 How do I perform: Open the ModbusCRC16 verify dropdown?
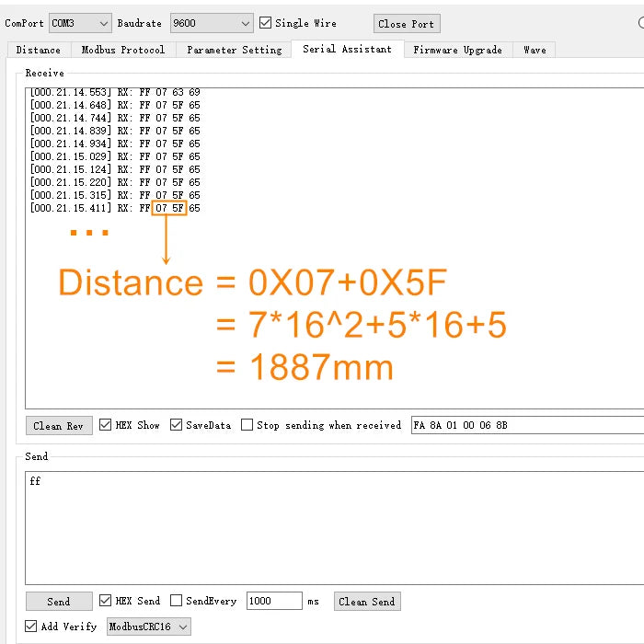[149, 626]
